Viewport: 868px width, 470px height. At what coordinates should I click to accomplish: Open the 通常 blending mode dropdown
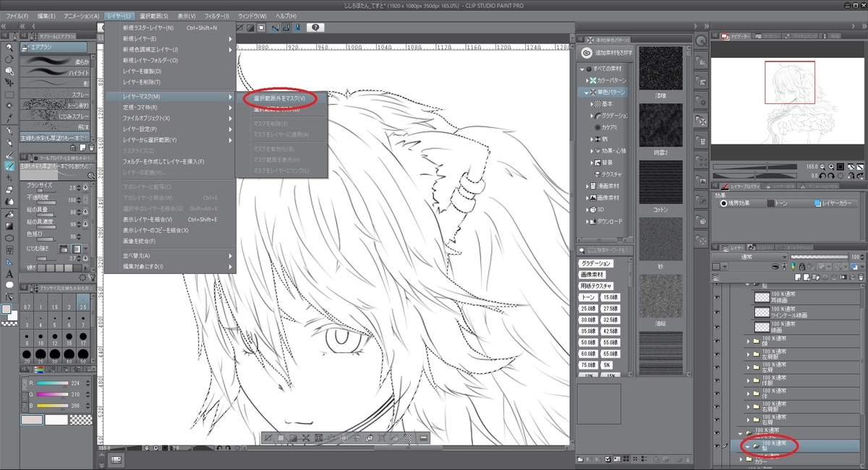click(x=749, y=256)
